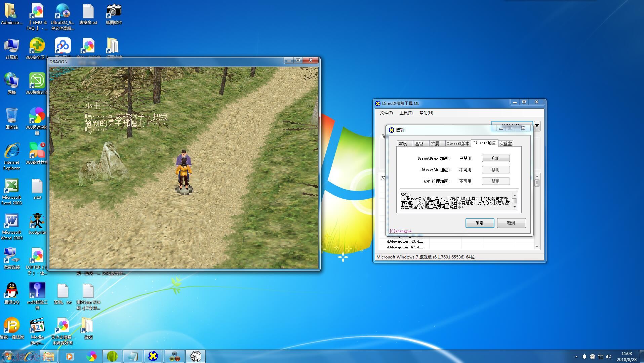The width and height of the screenshot is (644, 363).
Task: Open the 文件(F) menu in DirectX repair tool
Action: click(386, 113)
